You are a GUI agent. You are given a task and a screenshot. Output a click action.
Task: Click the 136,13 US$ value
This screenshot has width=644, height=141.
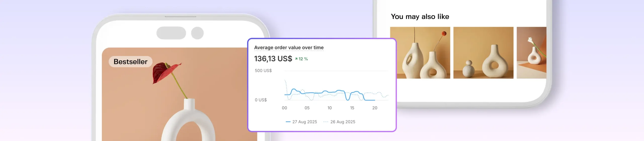click(x=273, y=59)
